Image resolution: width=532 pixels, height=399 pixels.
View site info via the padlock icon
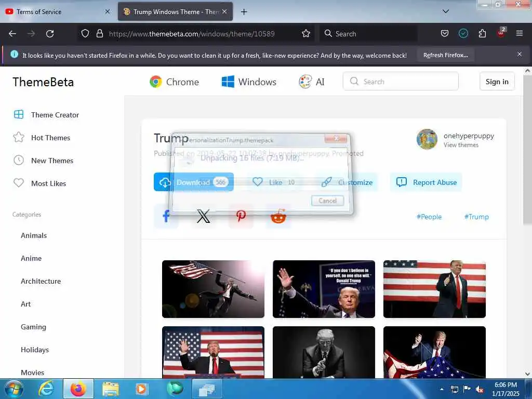tap(99, 33)
